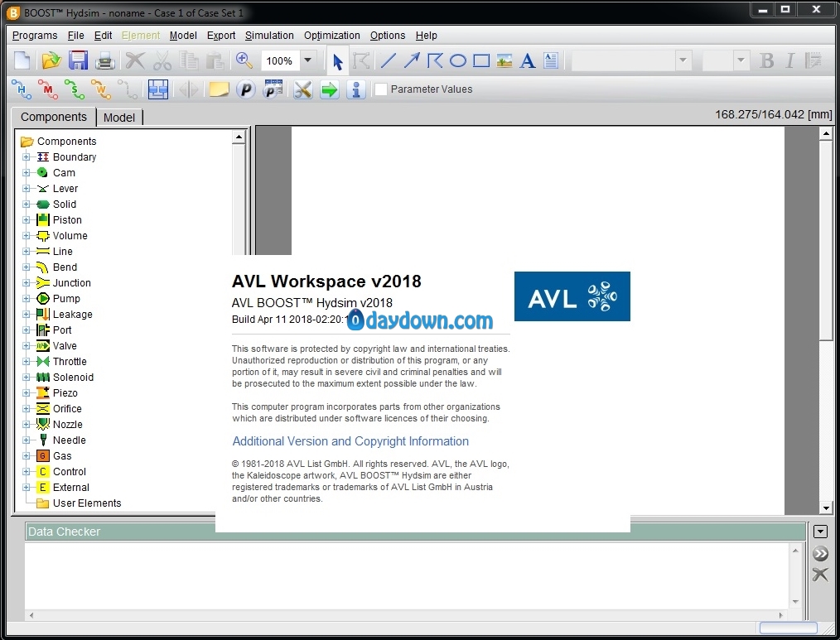Pick the green S connection tool
The width and height of the screenshot is (840, 640).
(75, 89)
